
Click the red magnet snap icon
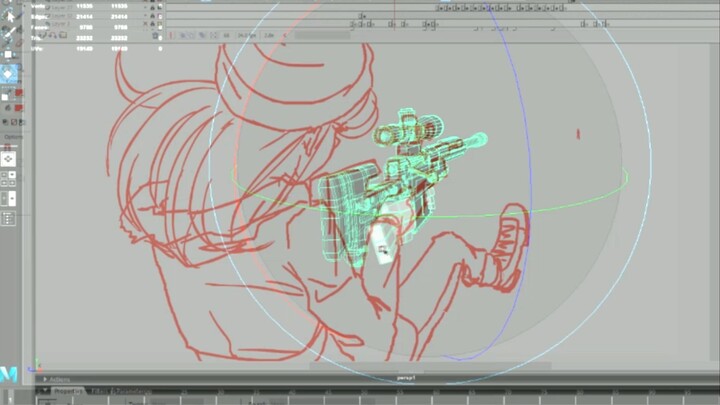pos(7,147)
